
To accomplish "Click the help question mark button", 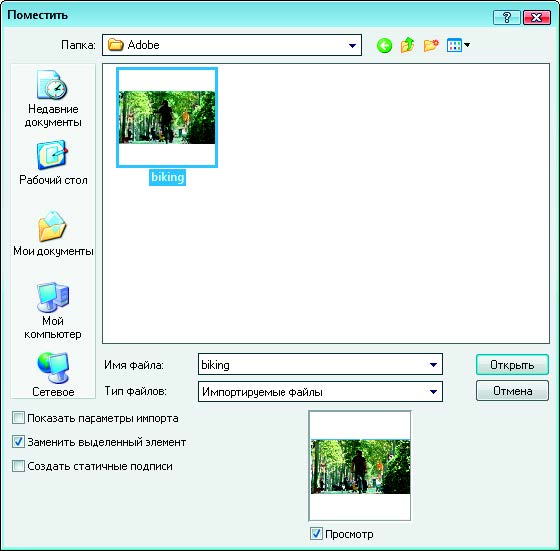I will pos(506,17).
